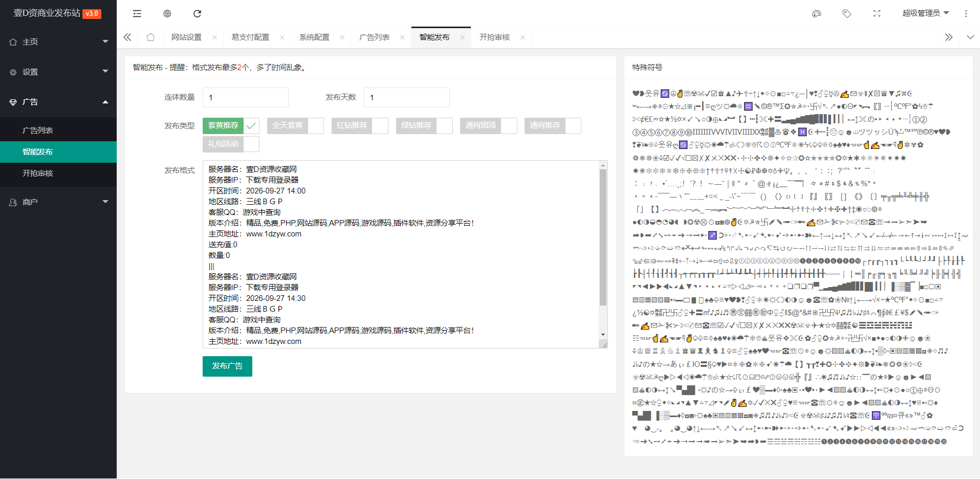980x479 pixels.
Task: Open the 超级管理员 user dropdown
Action: 925,13
